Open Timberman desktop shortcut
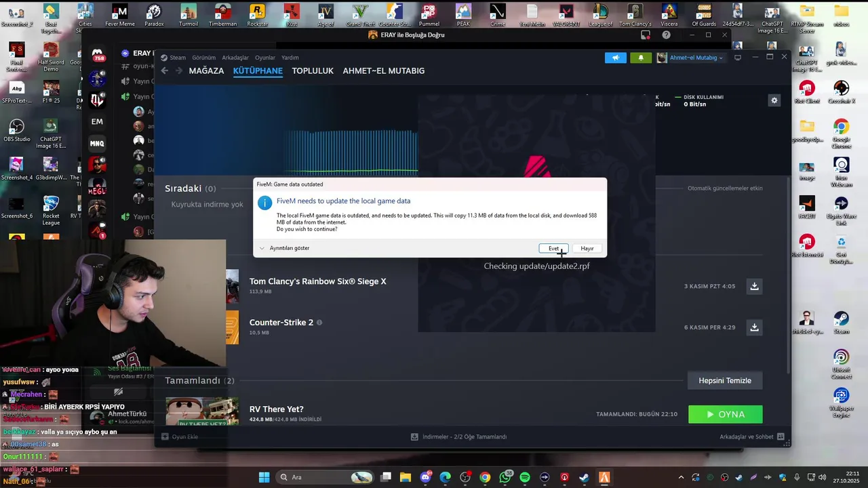Viewport: 868px width, 488px height. click(x=222, y=15)
